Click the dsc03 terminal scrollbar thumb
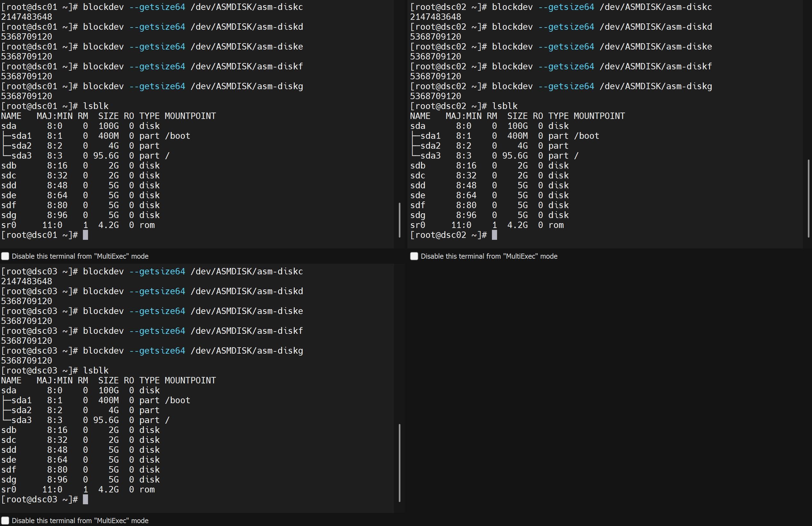This screenshot has width=812, height=526. [399, 463]
